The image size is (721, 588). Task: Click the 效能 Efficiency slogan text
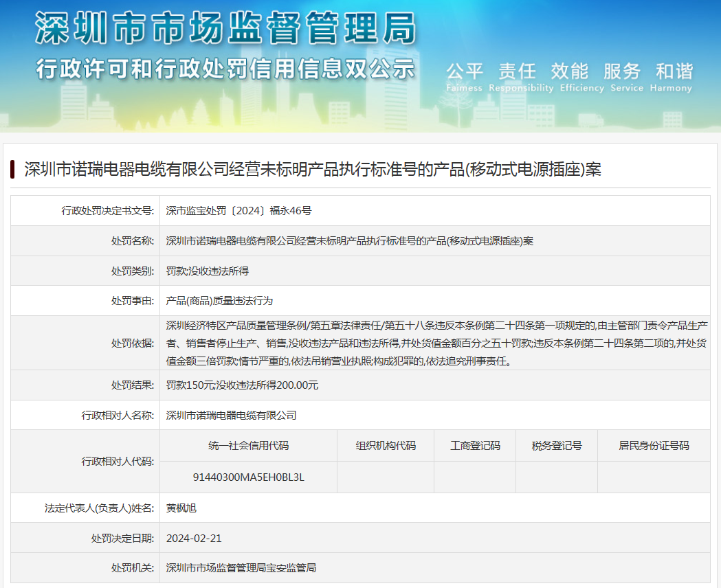pyautogui.click(x=581, y=77)
